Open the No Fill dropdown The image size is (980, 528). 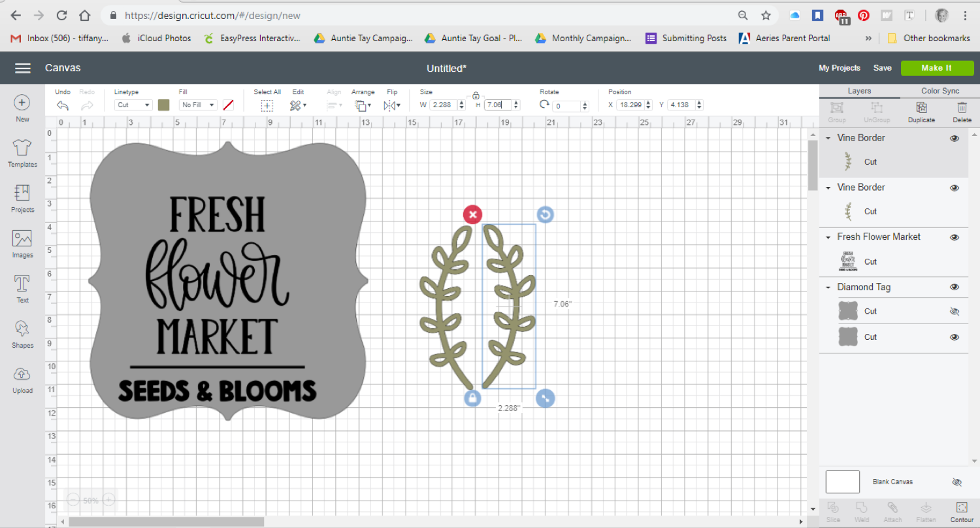tap(199, 105)
